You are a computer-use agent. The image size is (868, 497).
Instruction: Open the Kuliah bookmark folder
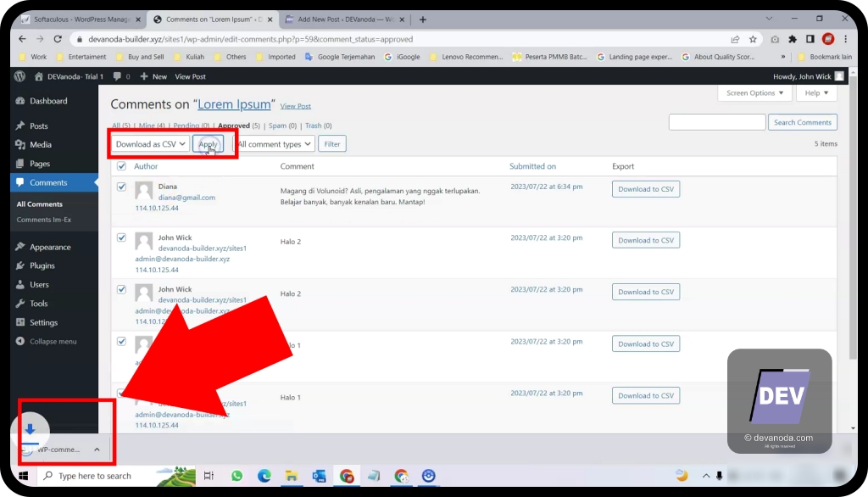click(x=189, y=57)
